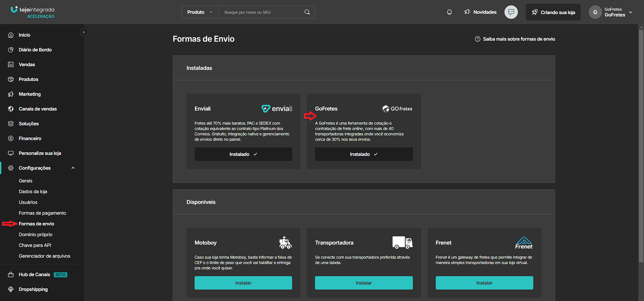Click the Dropshipping globe icon
The width and height of the screenshot is (644, 301).
(x=11, y=289)
